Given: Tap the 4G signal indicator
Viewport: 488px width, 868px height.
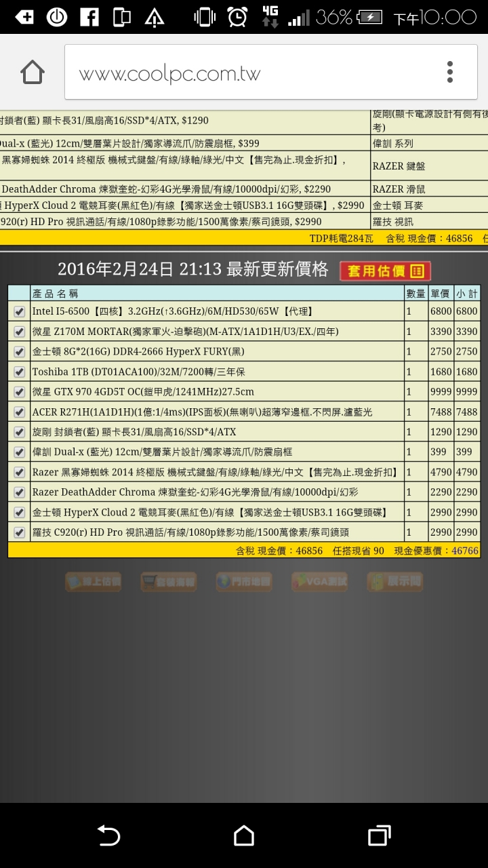Looking at the screenshot, I should (x=270, y=17).
